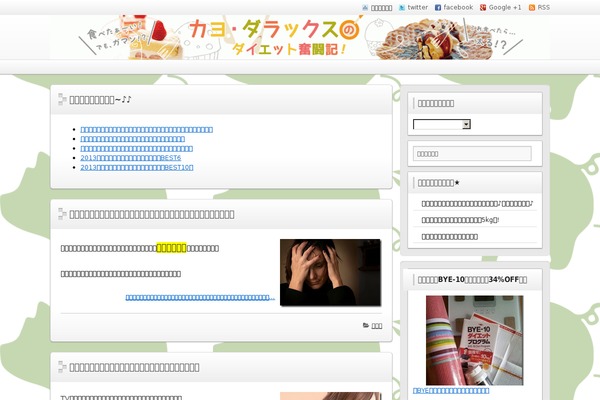This screenshot has height=400, width=600.
Task: Click the category link beside folder icon
Action: click(377, 326)
